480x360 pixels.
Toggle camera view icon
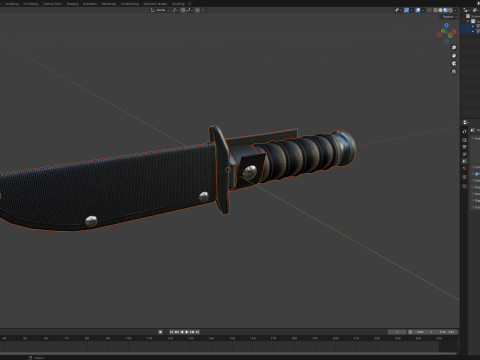click(x=454, y=63)
